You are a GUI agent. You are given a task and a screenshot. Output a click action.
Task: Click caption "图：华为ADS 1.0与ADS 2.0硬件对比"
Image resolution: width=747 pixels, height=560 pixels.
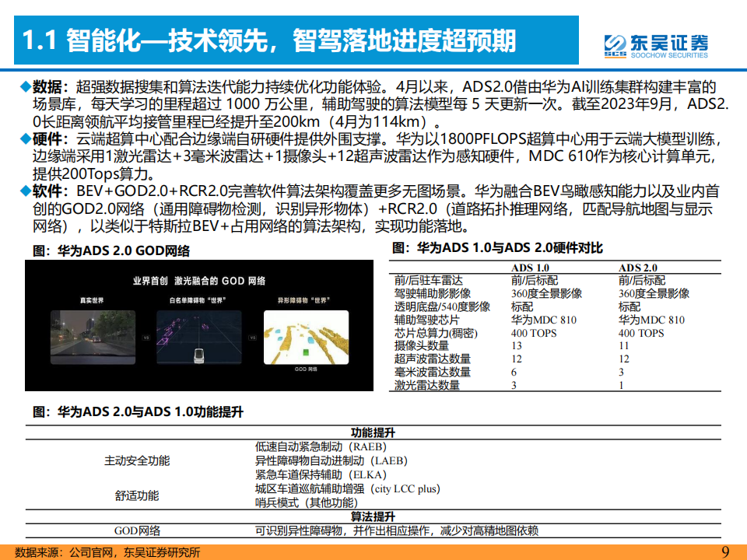497,247
